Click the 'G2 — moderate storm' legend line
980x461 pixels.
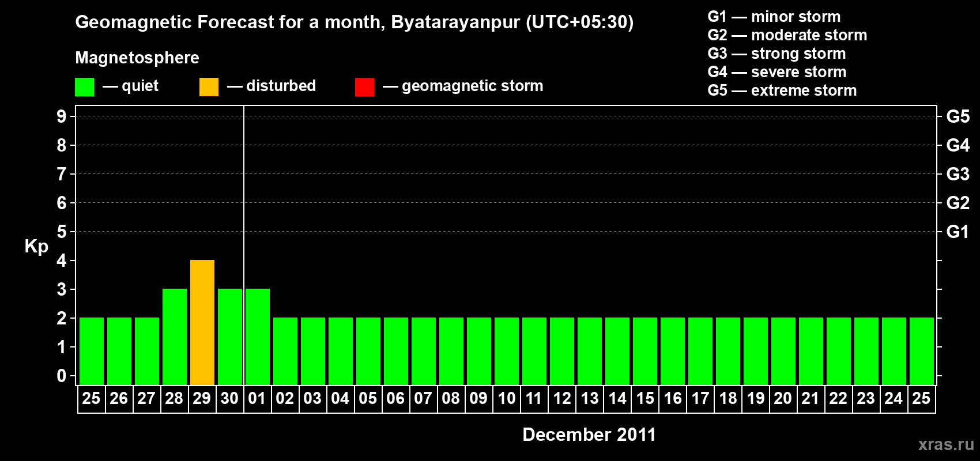[787, 35]
